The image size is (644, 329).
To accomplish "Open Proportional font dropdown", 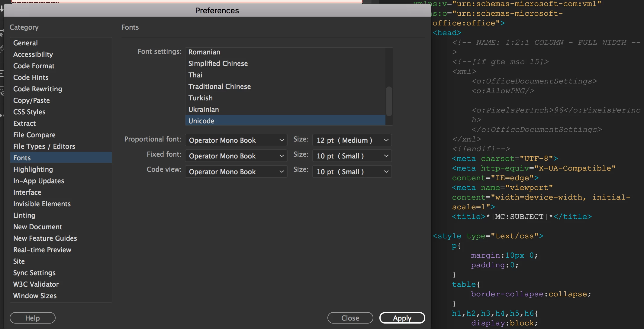I will click(x=236, y=140).
